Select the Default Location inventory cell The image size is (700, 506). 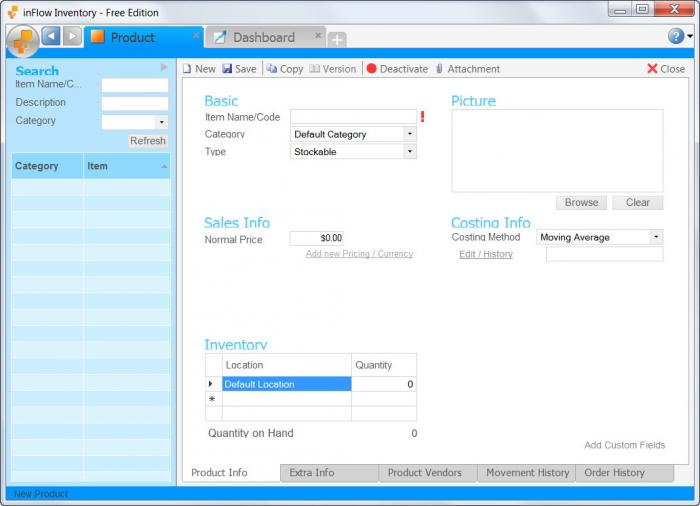tap(287, 384)
